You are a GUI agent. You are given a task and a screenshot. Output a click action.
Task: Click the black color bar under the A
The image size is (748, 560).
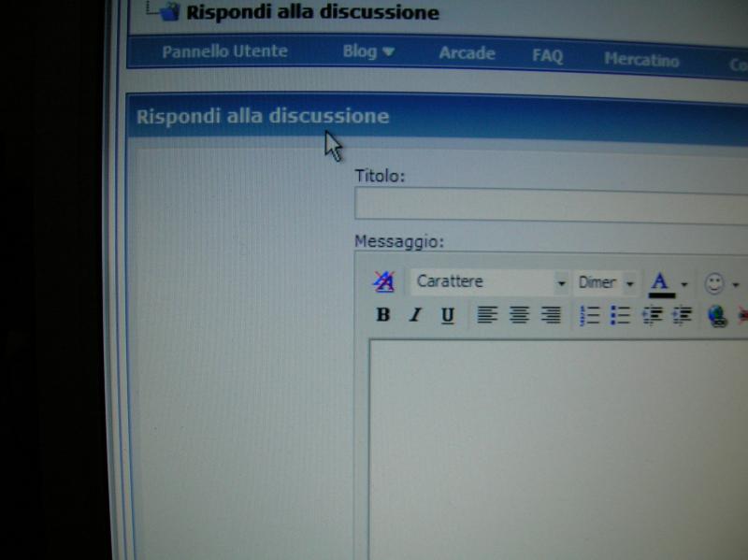coord(662,295)
